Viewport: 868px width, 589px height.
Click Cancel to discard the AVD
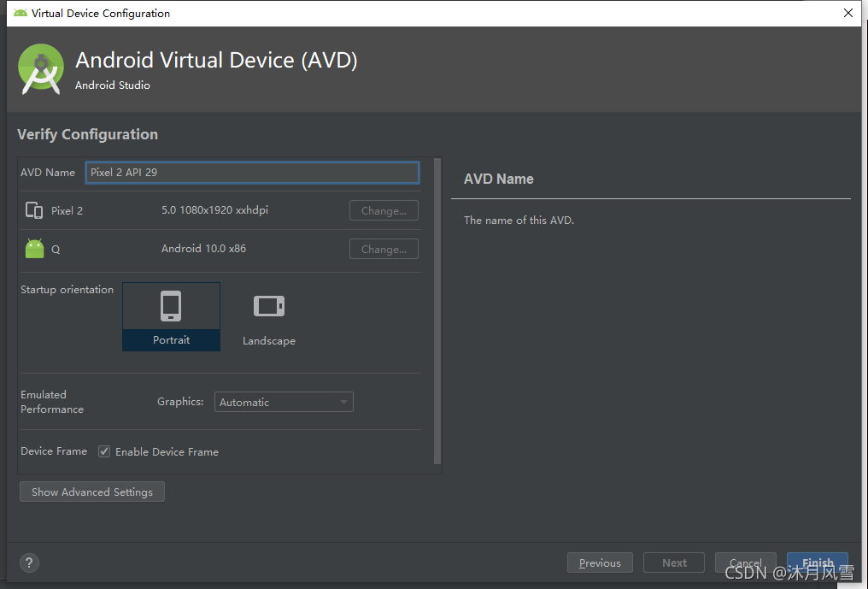tap(745, 563)
